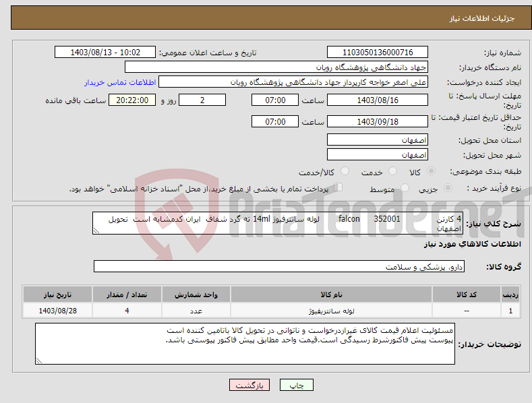
Task: Click the price validity date 1403/09/18 field
Action: [x=378, y=121]
